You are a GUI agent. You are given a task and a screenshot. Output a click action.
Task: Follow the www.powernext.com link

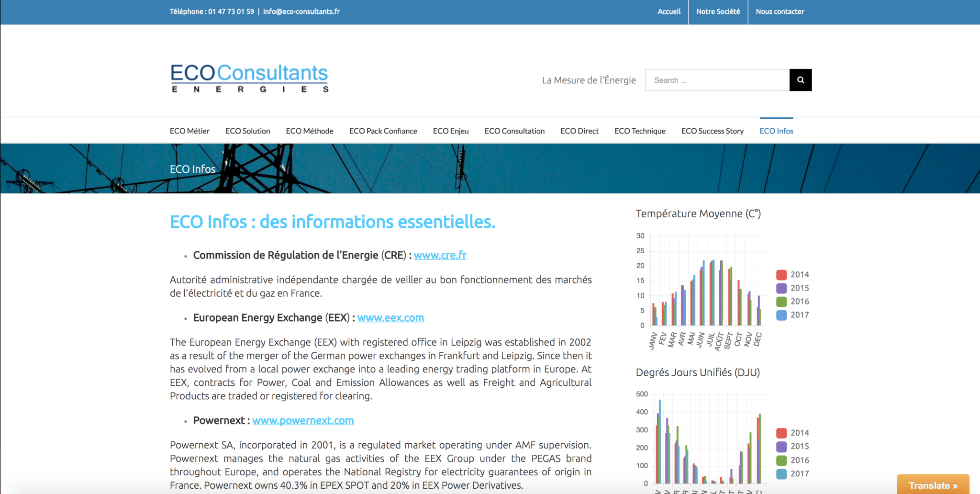pos(303,420)
